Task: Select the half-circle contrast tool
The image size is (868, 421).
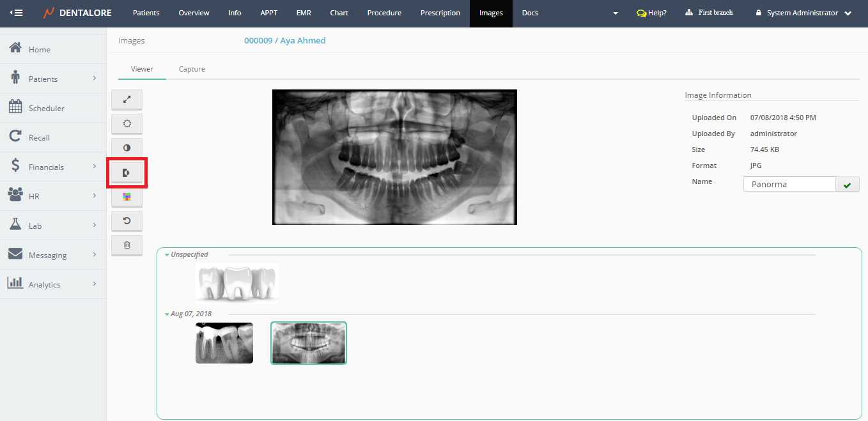Action: coord(127,148)
